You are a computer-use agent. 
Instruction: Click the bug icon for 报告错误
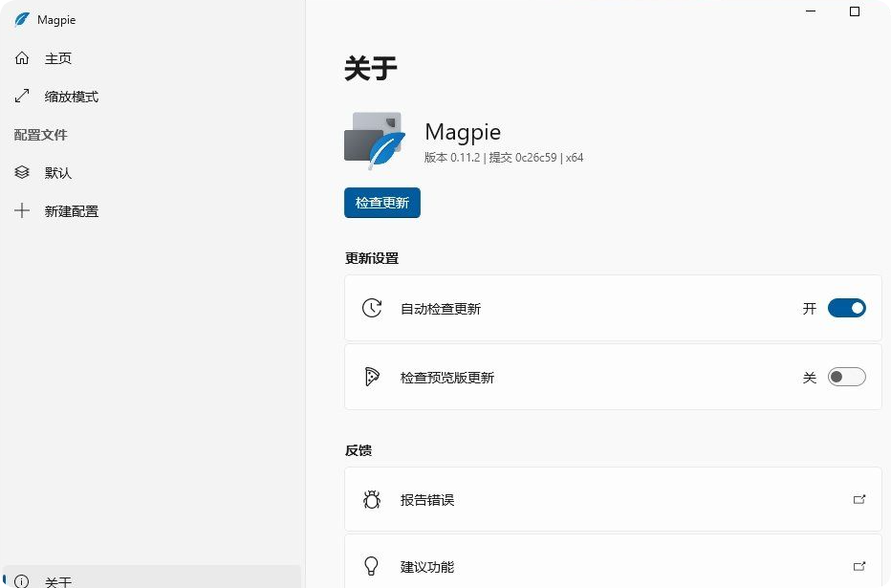372,499
